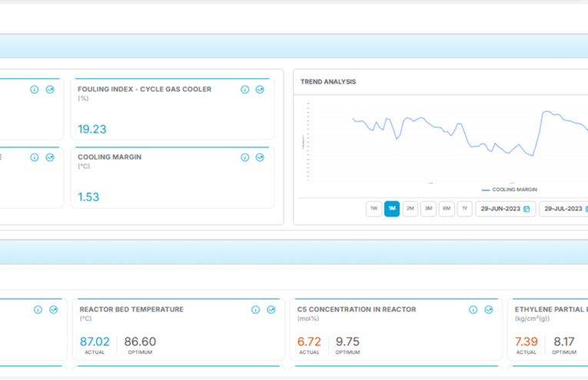
Task: Click the 6.72 actual C5 concentration
Action: coord(309,342)
